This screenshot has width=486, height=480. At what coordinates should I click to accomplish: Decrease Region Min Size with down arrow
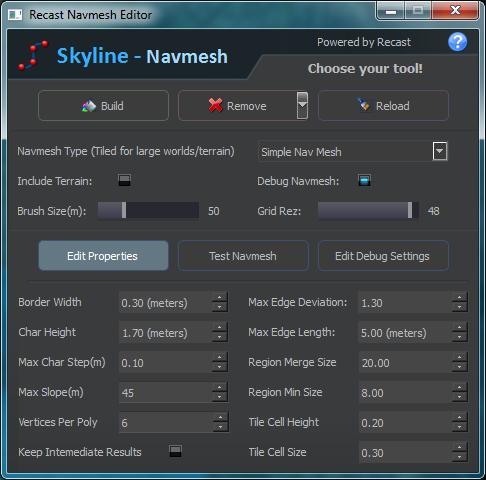coord(460,397)
